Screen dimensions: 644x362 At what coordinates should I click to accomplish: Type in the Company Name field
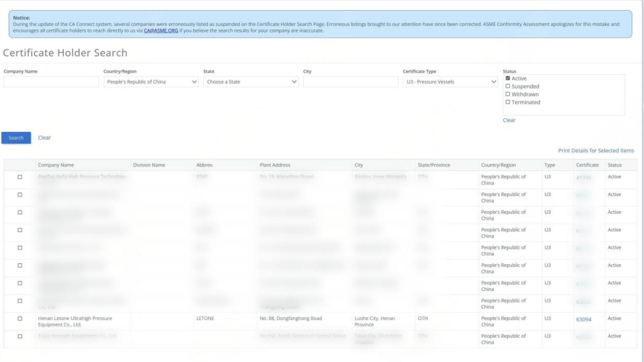51,82
